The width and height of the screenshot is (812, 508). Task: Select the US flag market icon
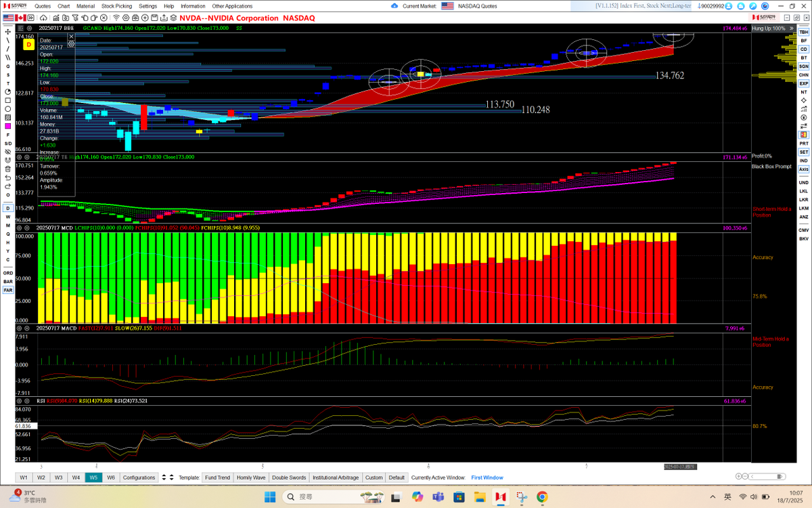(8, 18)
